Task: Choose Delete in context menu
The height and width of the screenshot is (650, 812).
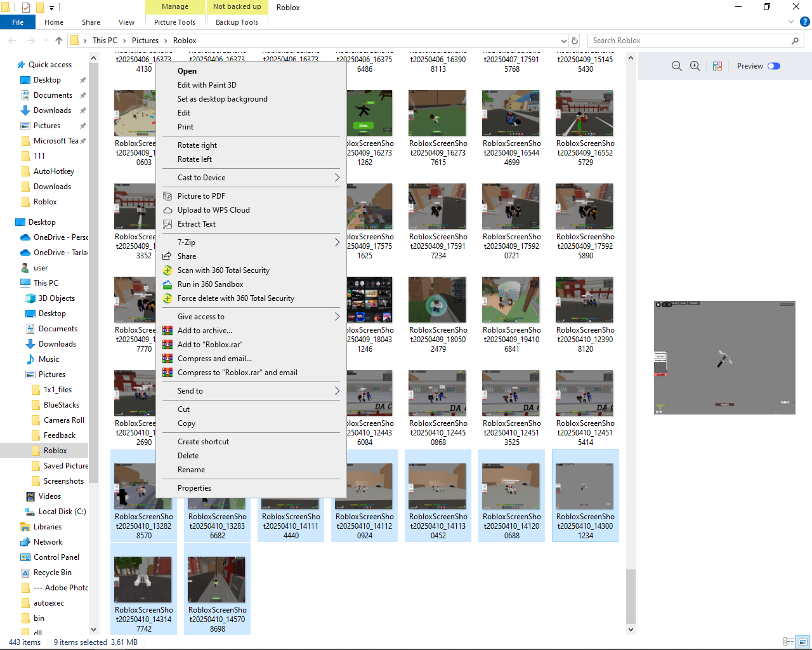Action: [x=188, y=456]
